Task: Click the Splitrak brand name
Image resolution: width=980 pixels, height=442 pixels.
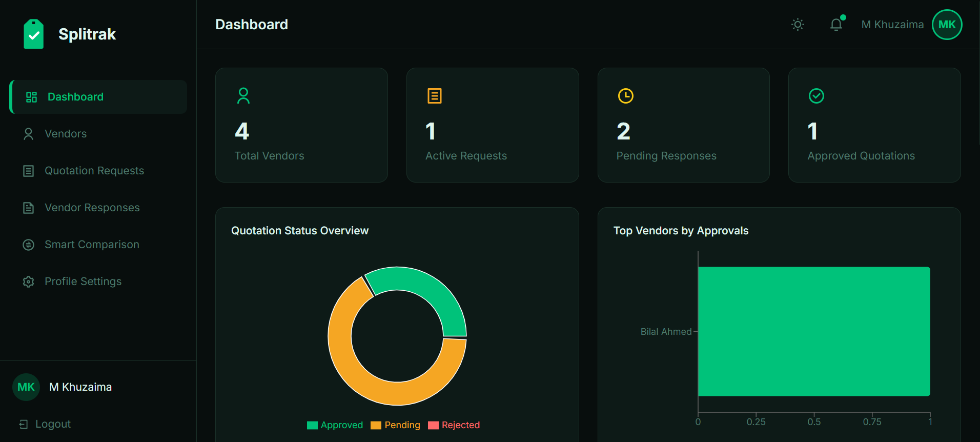Action: [87, 34]
